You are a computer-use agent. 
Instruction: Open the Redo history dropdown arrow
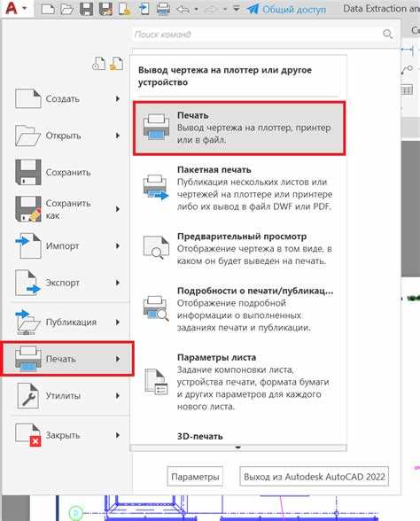coord(225,9)
